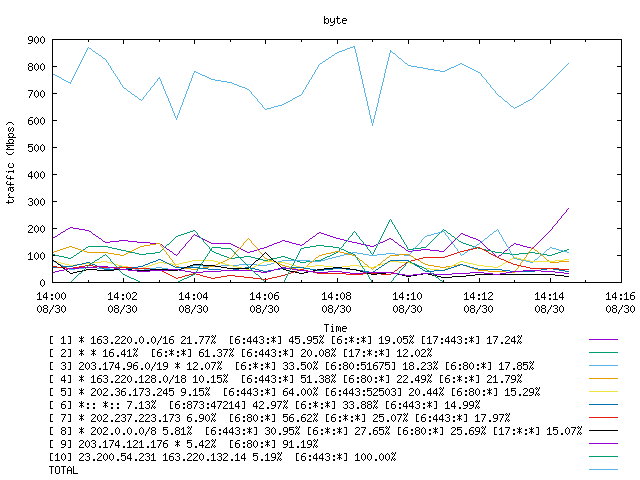Select the 200 y-axis tick label
640x480 pixels.
(36, 229)
